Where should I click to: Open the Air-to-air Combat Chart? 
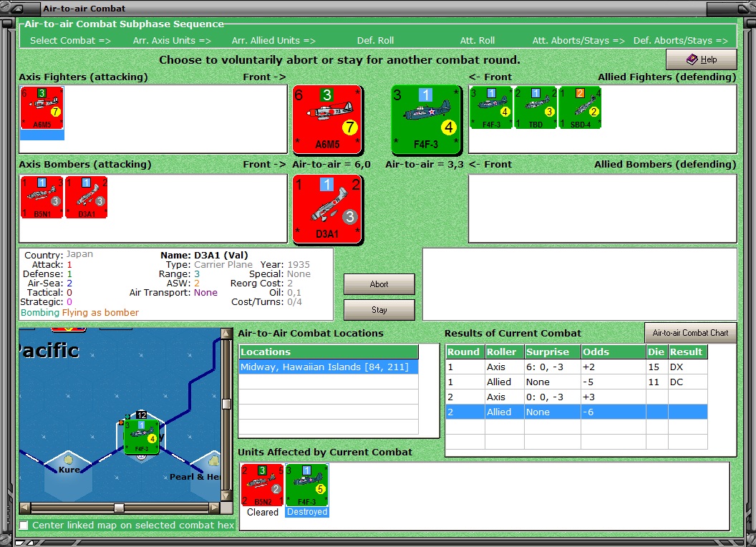coord(690,333)
